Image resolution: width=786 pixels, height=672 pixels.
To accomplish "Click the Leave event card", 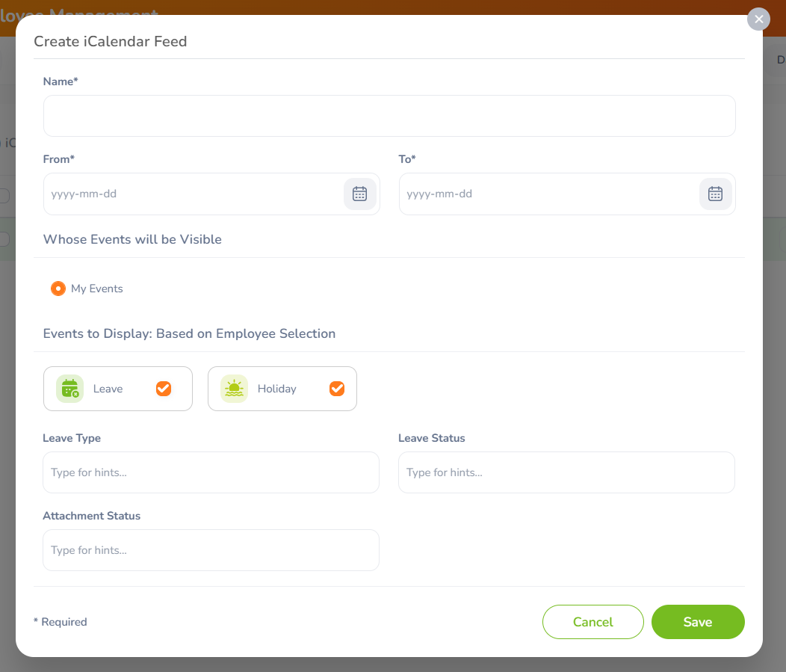I will point(118,389).
